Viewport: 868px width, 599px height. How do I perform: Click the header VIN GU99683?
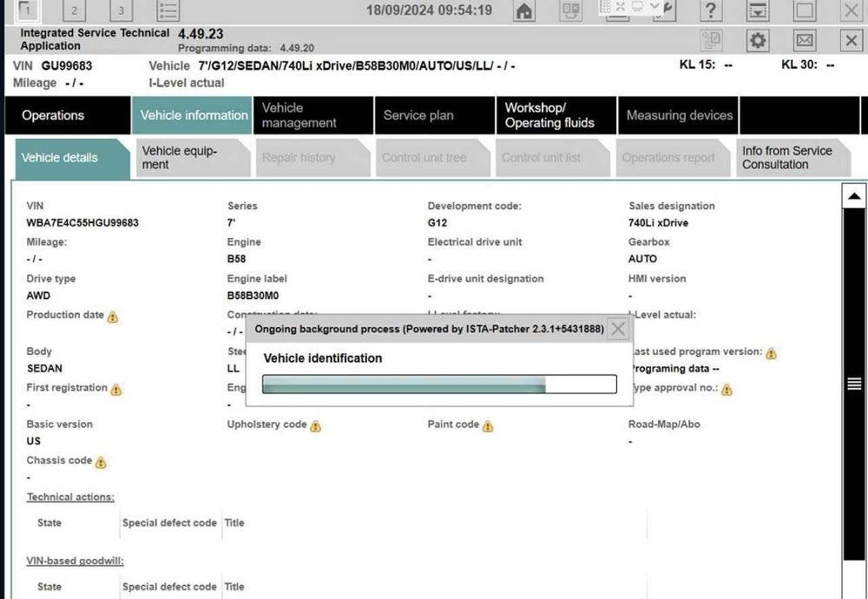click(x=67, y=66)
